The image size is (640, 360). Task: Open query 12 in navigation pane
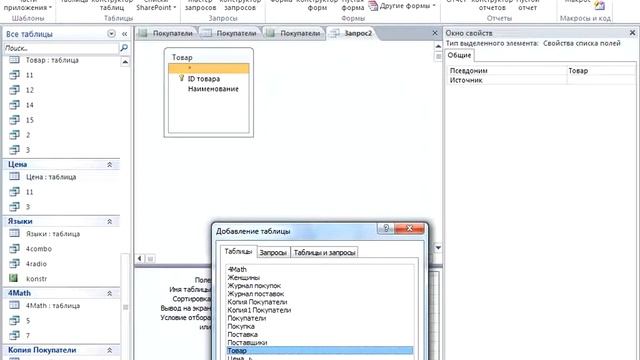coord(29,90)
